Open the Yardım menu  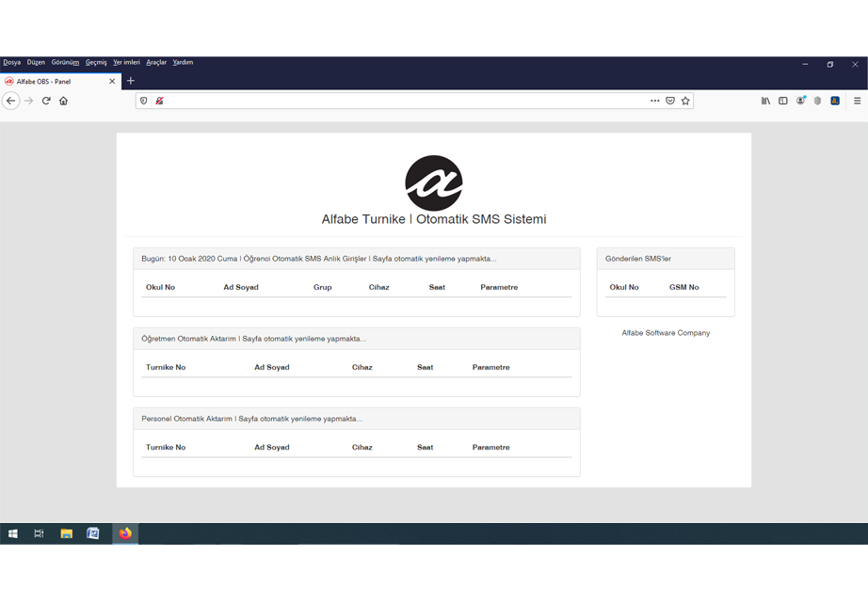pyautogui.click(x=183, y=62)
